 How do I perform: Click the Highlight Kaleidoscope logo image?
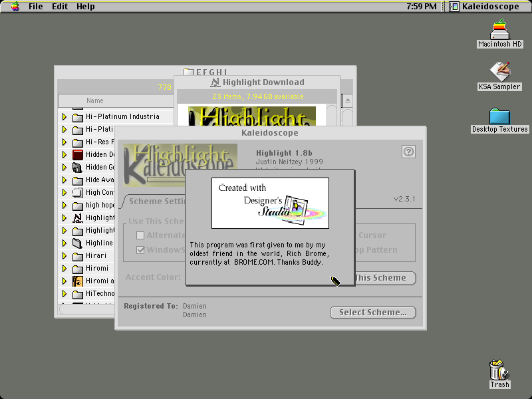click(180, 165)
